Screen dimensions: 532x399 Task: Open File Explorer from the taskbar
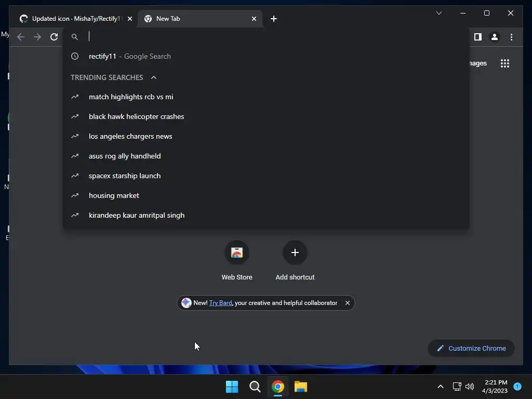[x=301, y=387]
